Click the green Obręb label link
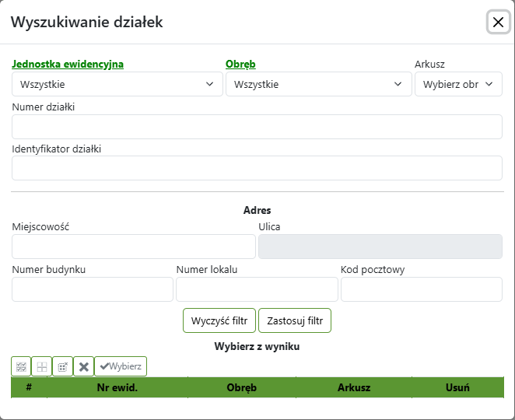 point(240,65)
